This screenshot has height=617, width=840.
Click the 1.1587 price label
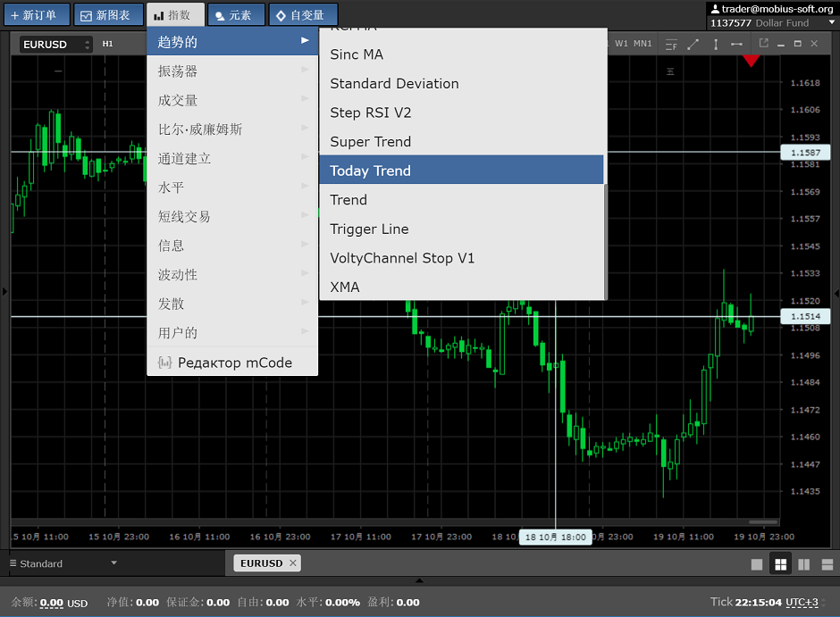(x=806, y=153)
